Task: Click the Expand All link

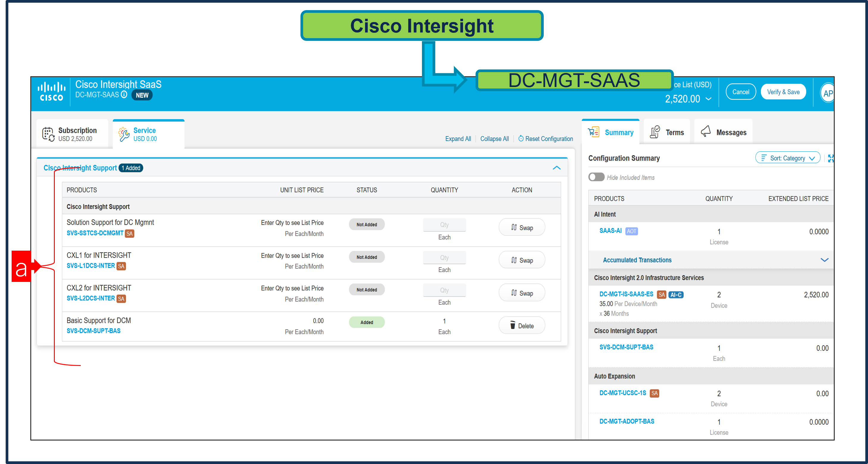Action: [458, 139]
